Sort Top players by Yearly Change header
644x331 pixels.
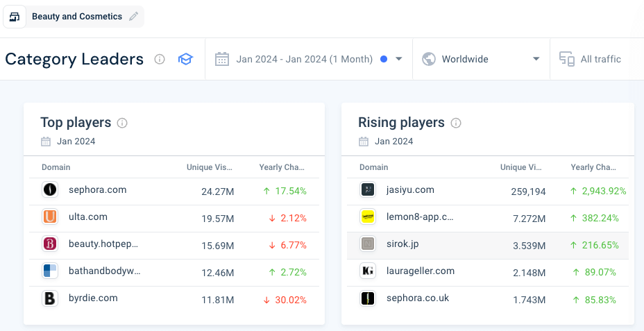pyautogui.click(x=282, y=167)
